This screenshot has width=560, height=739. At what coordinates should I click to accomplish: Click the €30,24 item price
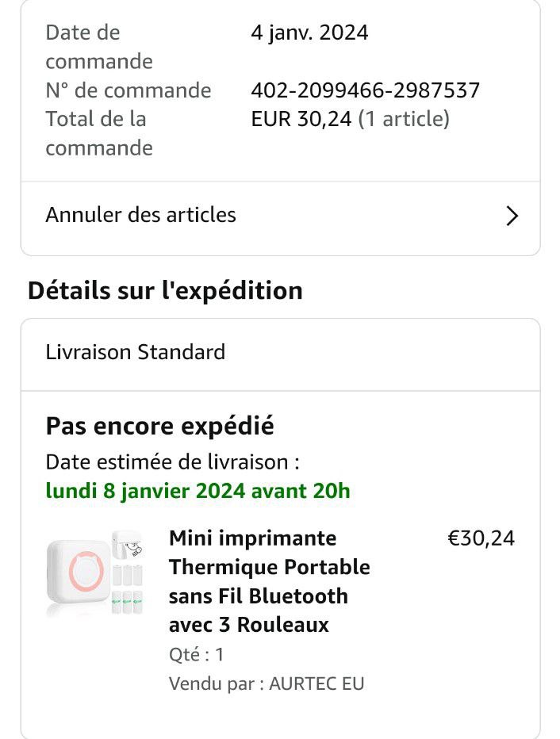(x=481, y=538)
